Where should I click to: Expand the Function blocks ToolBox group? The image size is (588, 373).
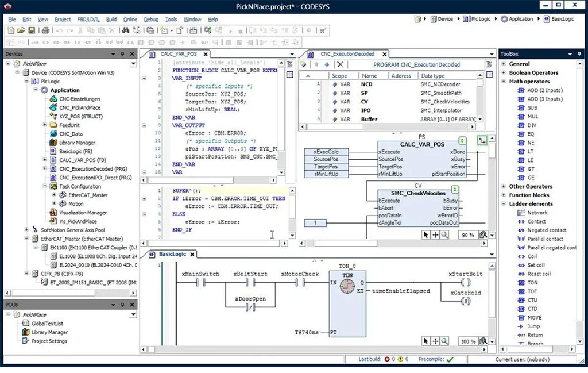[504, 195]
